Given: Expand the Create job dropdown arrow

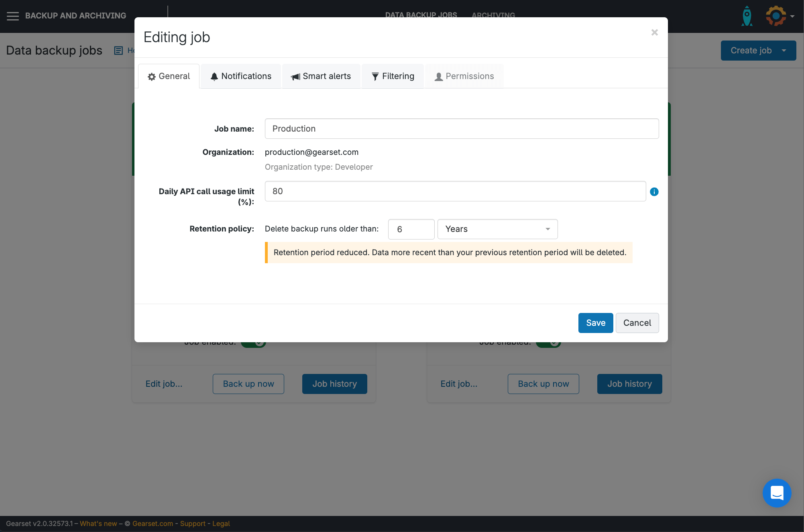Looking at the screenshot, I should (784, 51).
